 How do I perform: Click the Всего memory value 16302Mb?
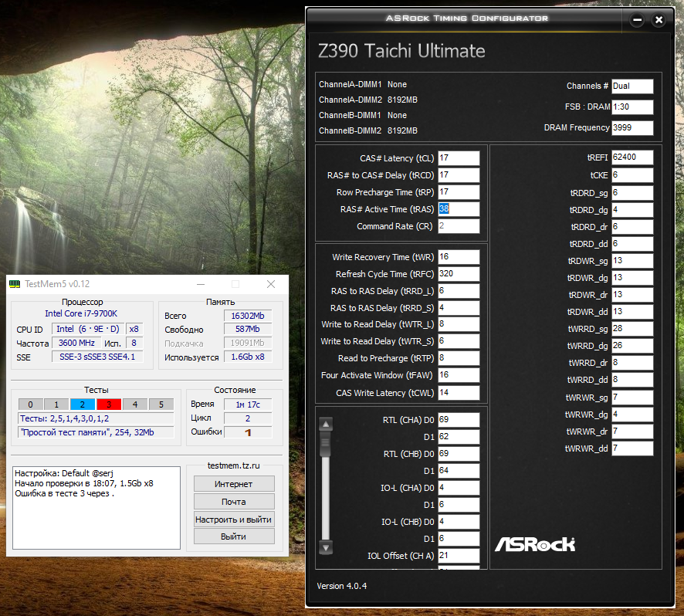coord(248,316)
